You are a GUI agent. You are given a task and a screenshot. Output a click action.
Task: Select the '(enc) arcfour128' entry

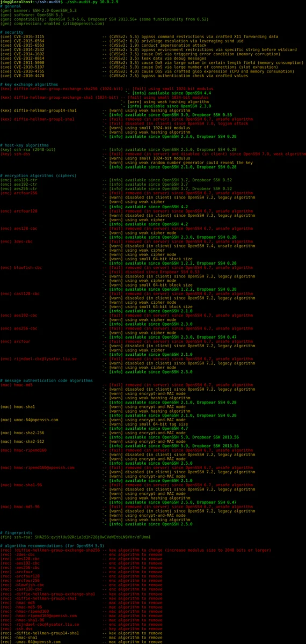[19, 211]
